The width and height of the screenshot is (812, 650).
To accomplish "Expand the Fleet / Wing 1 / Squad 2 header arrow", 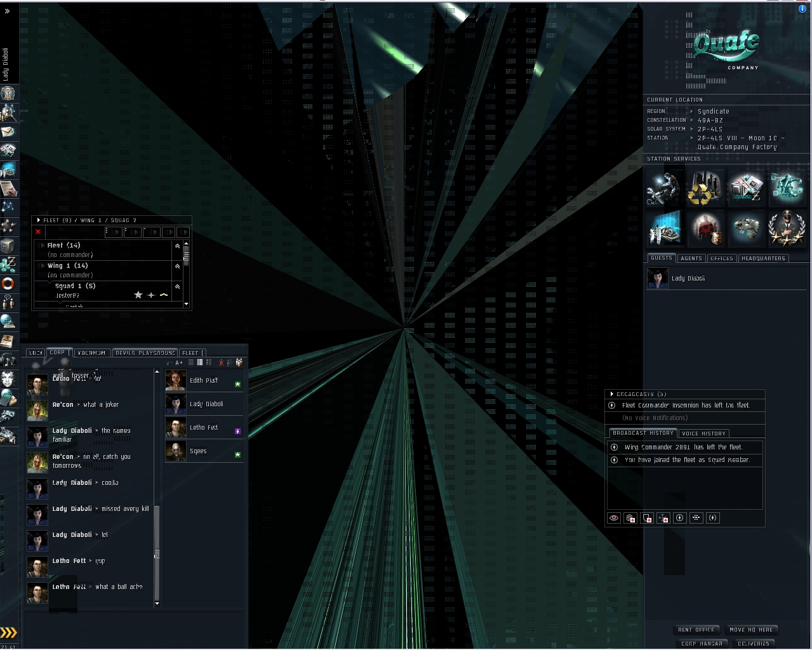I will 38,220.
